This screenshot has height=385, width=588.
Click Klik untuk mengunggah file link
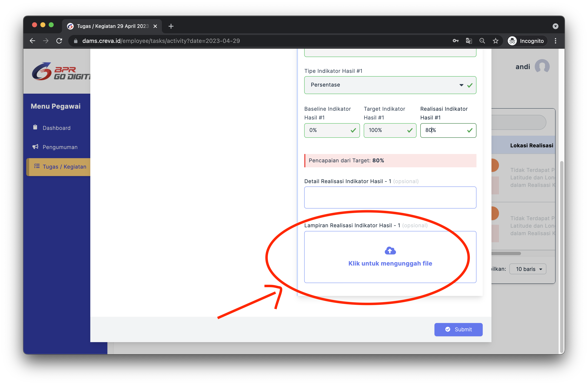click(x=390, y=263)
